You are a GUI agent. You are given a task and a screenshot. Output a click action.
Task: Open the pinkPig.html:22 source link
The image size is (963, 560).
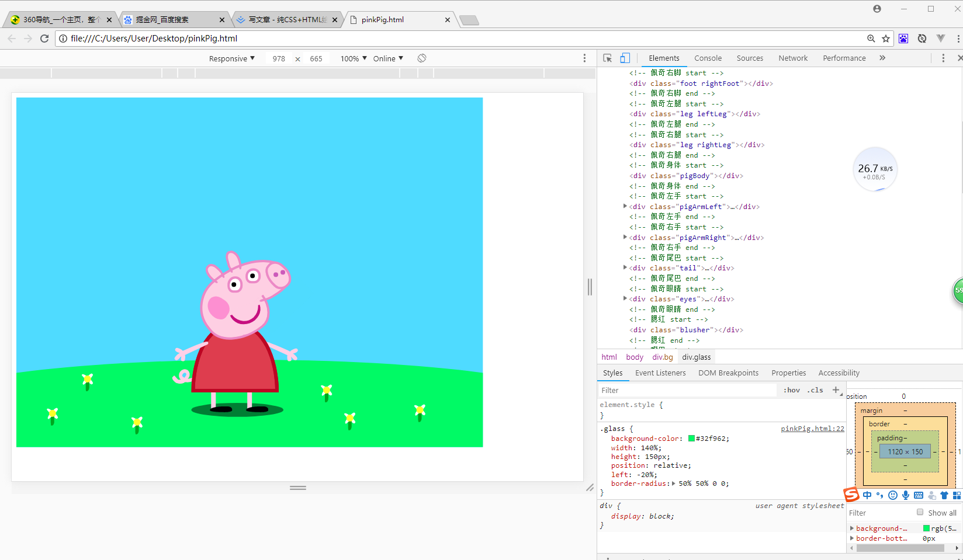(x=813, y=429)
